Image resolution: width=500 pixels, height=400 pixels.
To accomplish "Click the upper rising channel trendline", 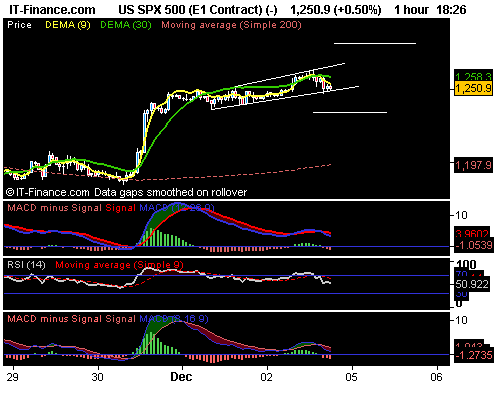I will pyautogui.click(x=290, y=75).
